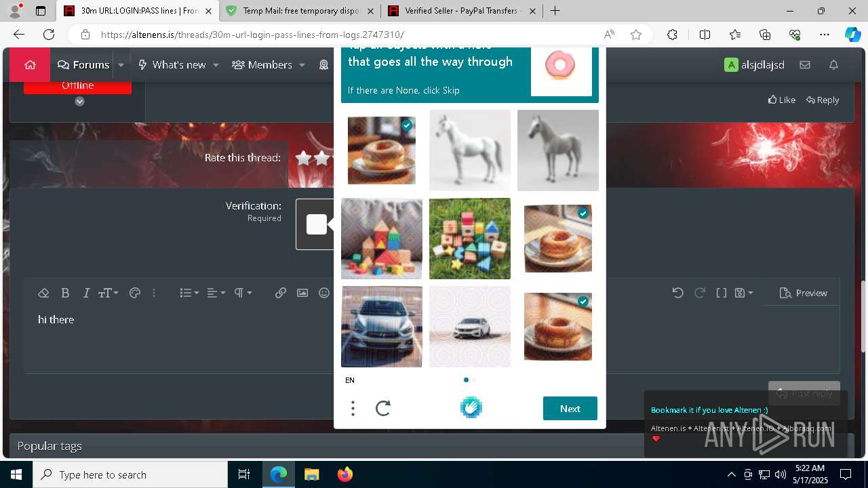Select the gray horse image tile
This screenshot has width=868, height=488.
tap(558, 150)
